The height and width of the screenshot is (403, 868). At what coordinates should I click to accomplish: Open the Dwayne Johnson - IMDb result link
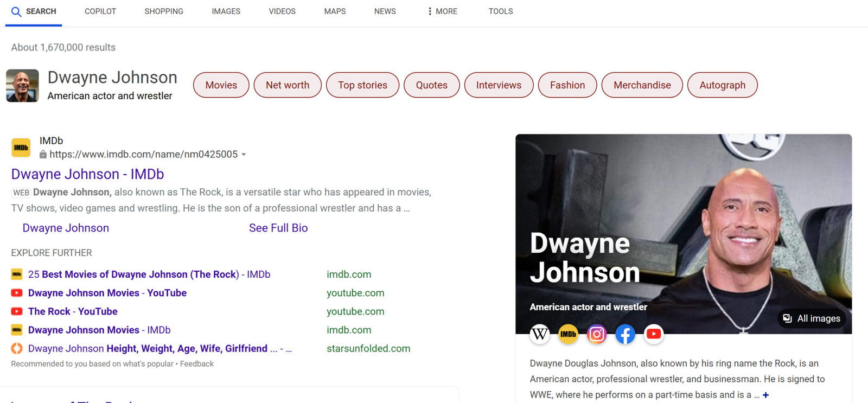[87, 174]
